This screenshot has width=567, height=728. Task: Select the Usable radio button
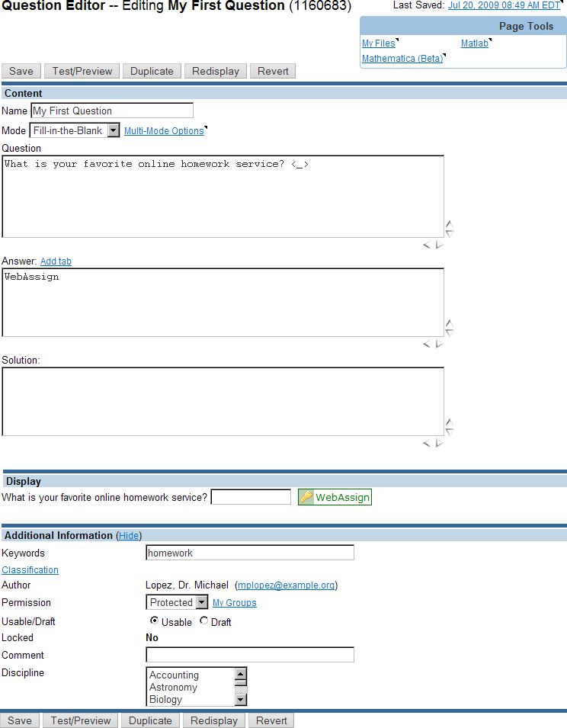[x=155, y=621]
